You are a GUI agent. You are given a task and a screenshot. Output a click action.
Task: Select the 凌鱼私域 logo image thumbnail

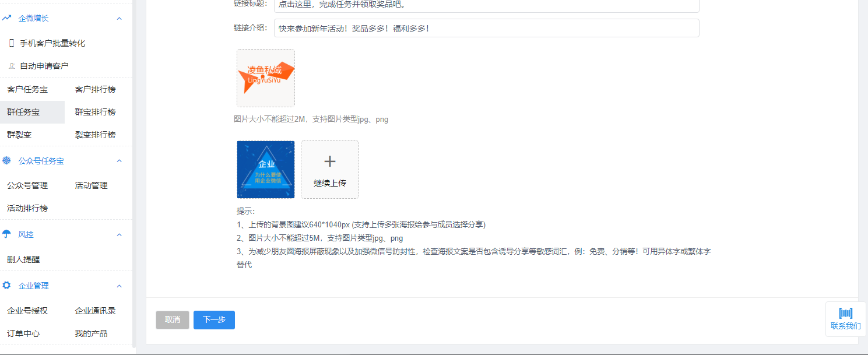[x=266, y=78]
